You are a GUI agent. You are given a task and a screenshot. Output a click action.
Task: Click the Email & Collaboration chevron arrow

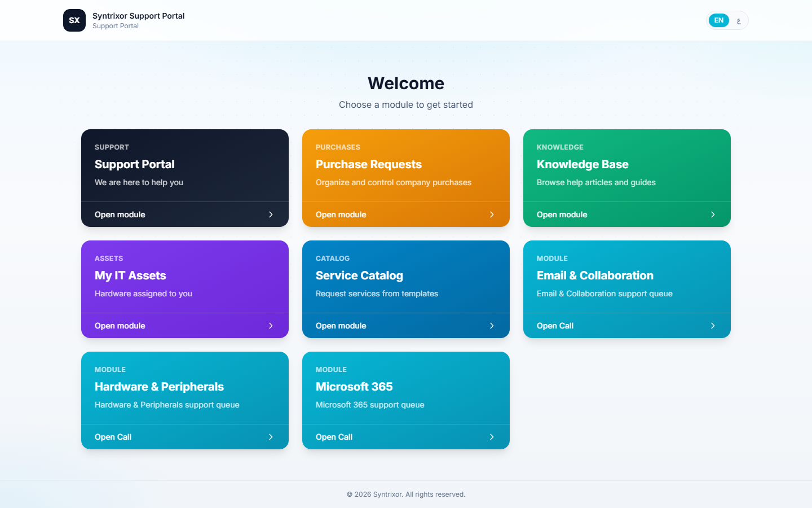click(713, 326)
